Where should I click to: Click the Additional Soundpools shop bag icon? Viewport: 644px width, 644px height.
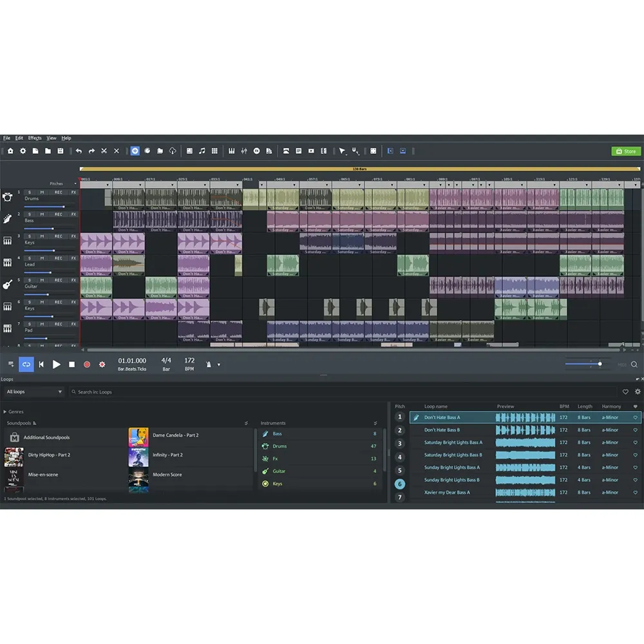coord(14,437)
